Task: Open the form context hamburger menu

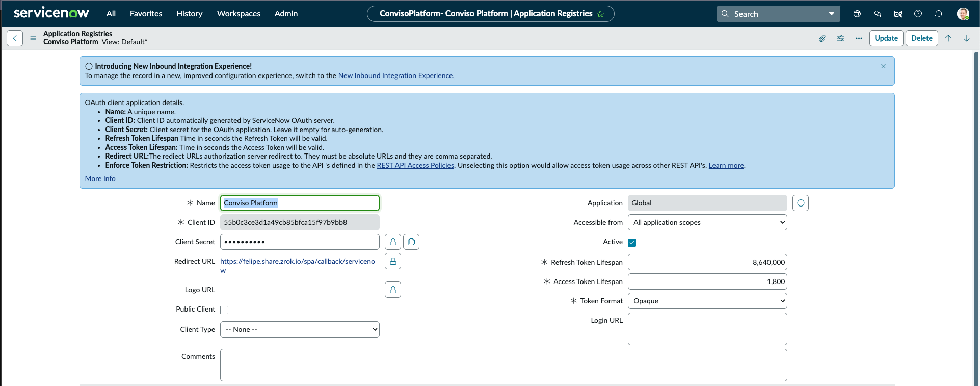Action: pos(33,38)
